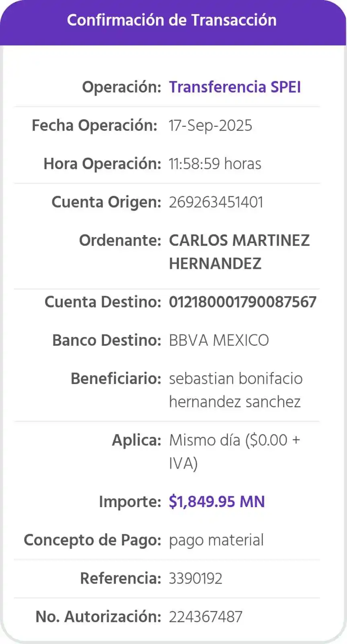347x644 pixels.
Task: Click destination account number 012180001790087567
Action: pyautogui.click(x=242, y=302)
